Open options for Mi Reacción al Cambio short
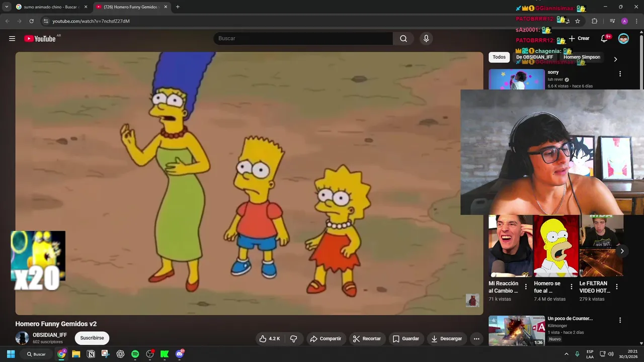This screenshot has width=644, height=362. tap(526, 287)
